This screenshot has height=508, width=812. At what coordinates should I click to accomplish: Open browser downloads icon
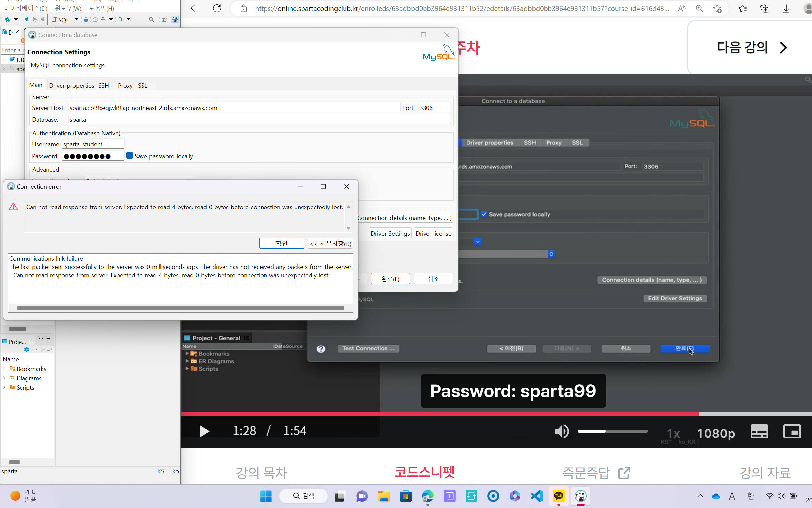click(786, 8)
